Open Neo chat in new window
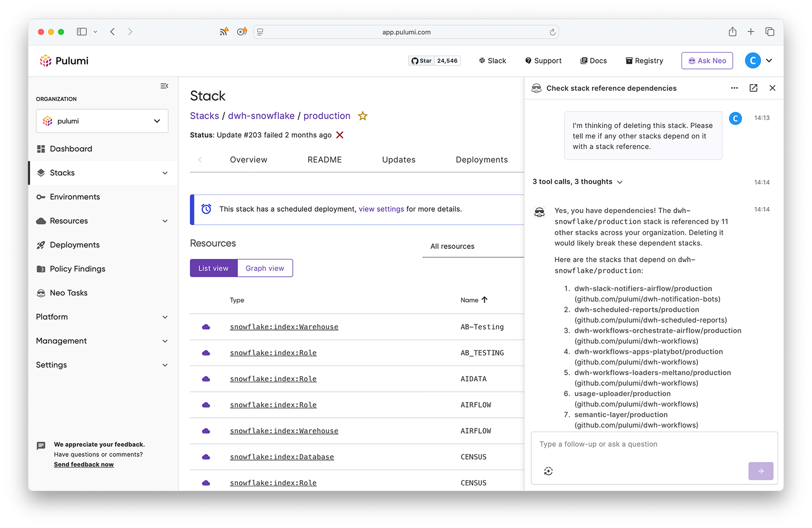 (x=753, y=88)
